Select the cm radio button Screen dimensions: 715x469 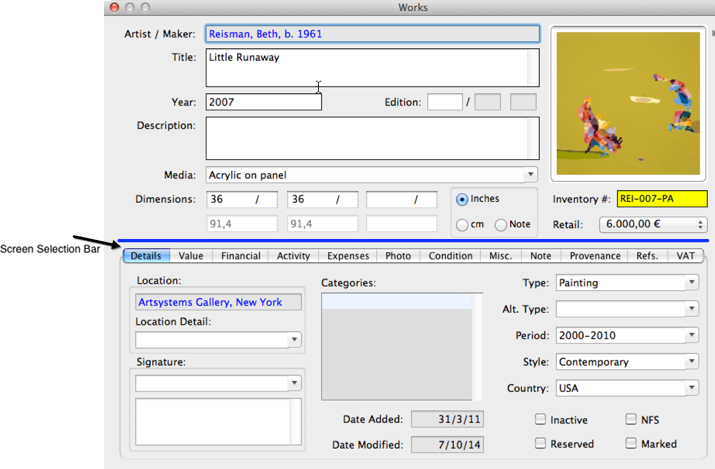[x=462, y=225]
